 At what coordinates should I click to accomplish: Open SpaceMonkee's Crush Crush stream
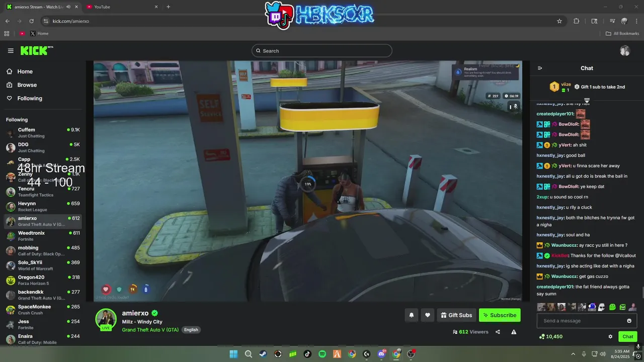click(x=43, y=310)
